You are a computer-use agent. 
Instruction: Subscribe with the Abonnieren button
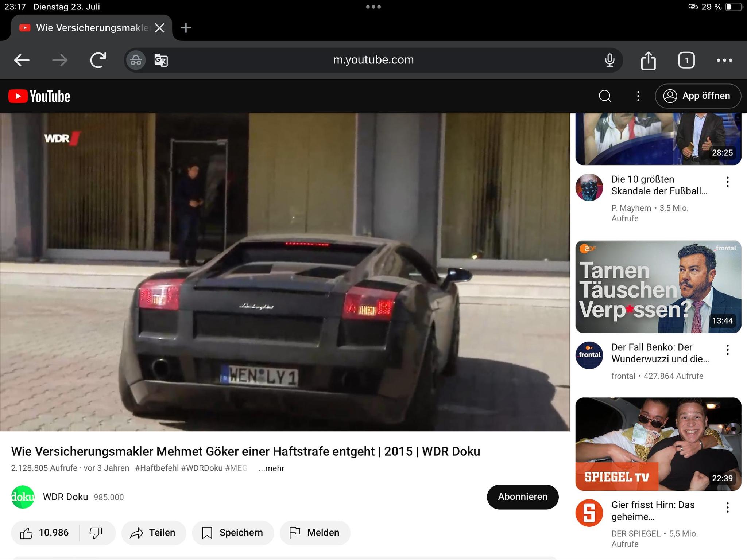click(x=523, y=497)
